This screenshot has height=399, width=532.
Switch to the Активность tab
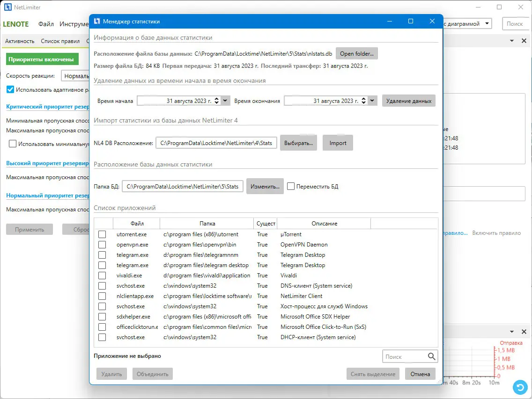(x=20, y=41)
